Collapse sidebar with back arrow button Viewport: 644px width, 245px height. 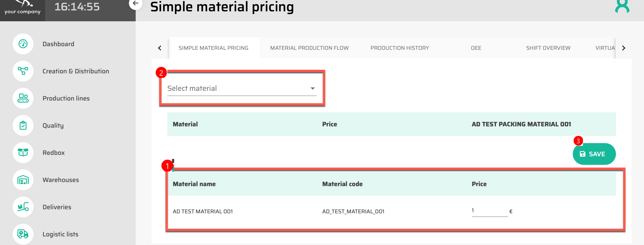click(x=135, y=3)
